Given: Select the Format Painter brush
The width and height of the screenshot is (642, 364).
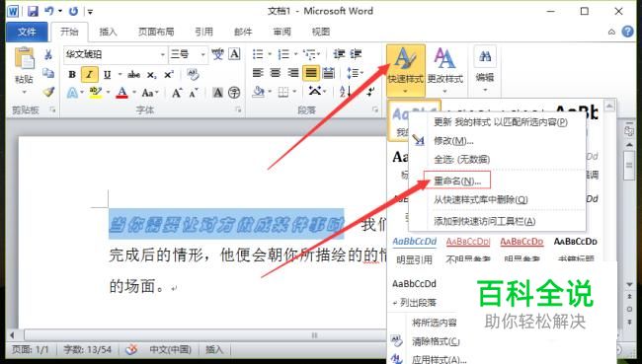Looking at the screenshot, I should tap(48, 92).
